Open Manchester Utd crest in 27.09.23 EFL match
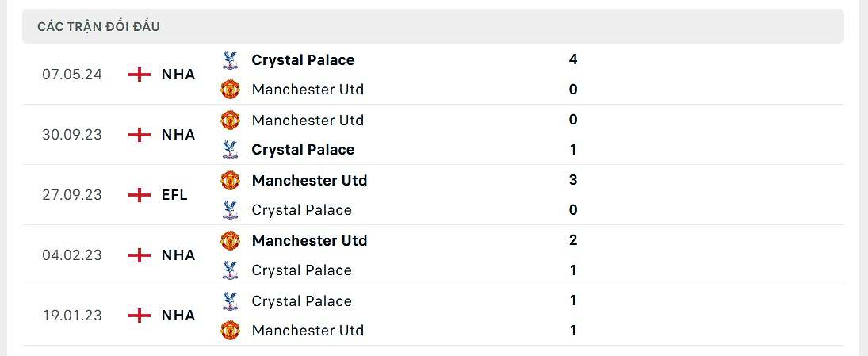 (230, 181)
